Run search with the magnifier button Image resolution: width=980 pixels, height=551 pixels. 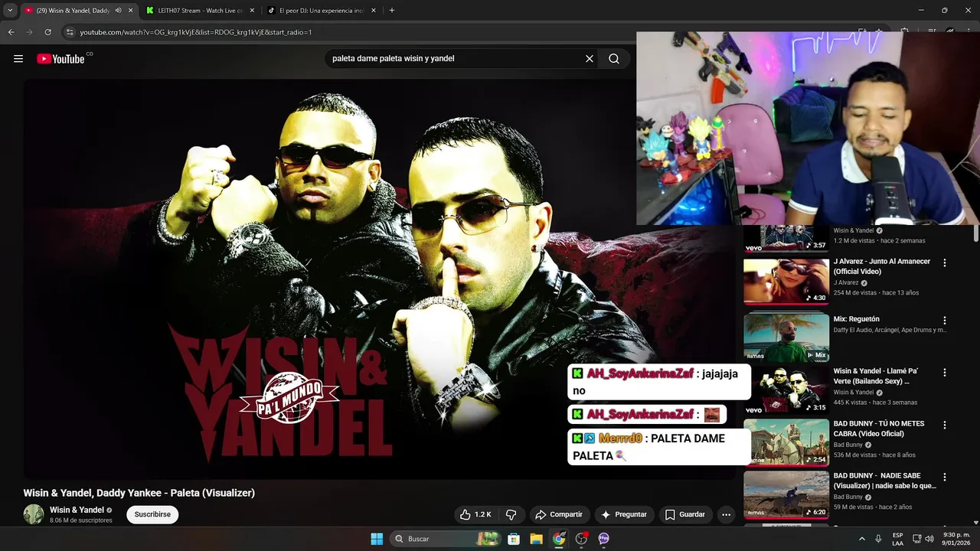[x=614, y=59]
